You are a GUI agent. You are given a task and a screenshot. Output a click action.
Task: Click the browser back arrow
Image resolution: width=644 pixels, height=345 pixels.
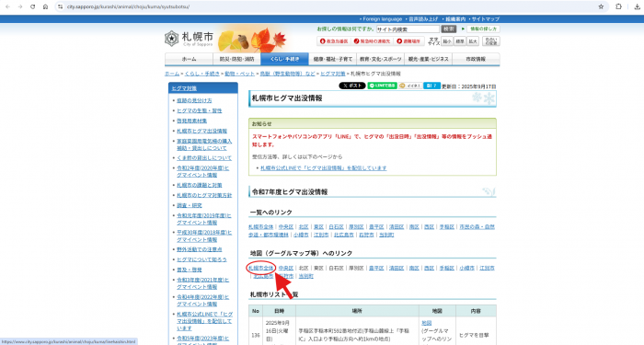coord(7,6)
